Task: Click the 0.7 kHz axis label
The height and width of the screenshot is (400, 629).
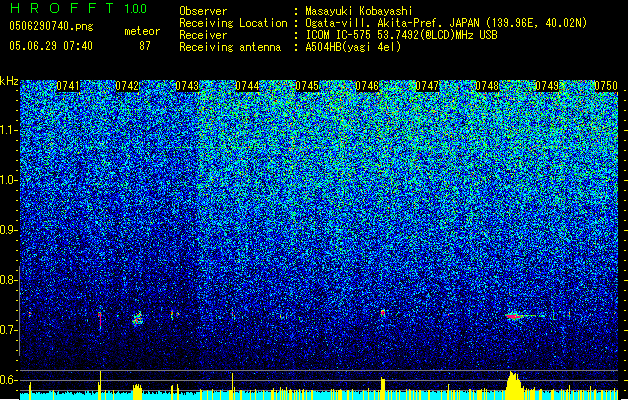Action: click(x=8, y=330)
